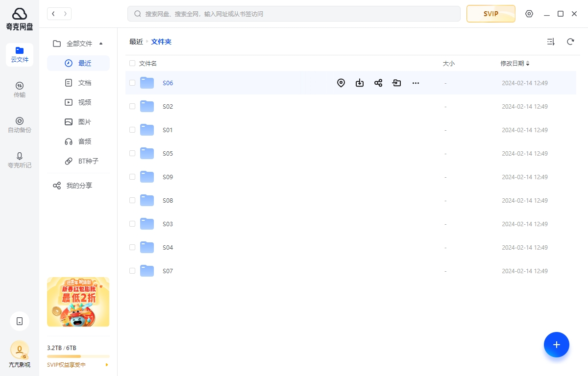Viewport: 588px width, 376px height.
Task: Open the 视频 category in sidebar
Action: [84, 102]
